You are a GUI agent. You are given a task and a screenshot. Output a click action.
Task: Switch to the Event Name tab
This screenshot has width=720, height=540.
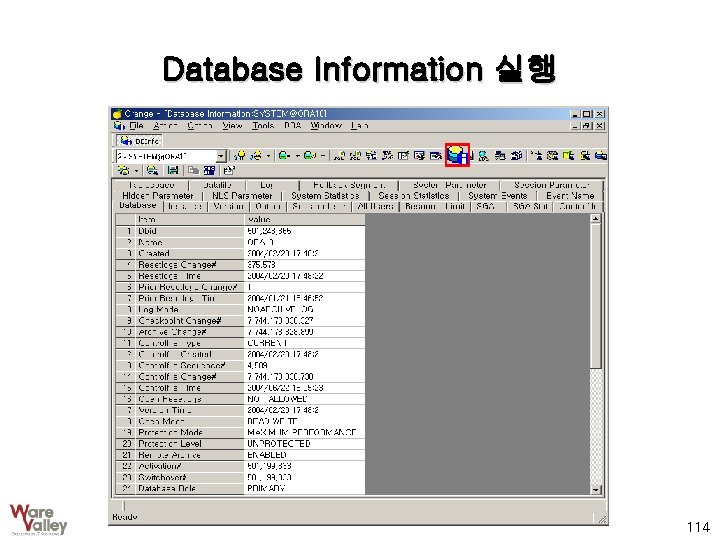coord(570,196)
